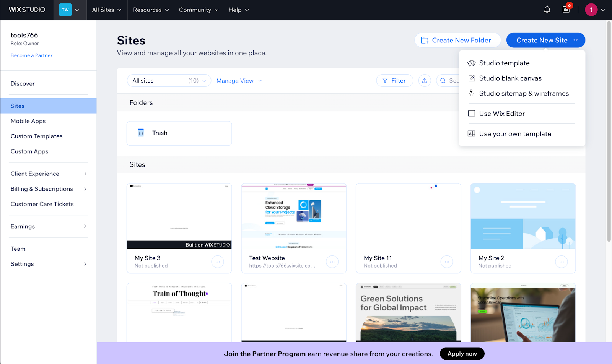Screen dimensions: 612x364
Task: Open the Community menu
Action: pyautogui.click(x=199, y=10)
